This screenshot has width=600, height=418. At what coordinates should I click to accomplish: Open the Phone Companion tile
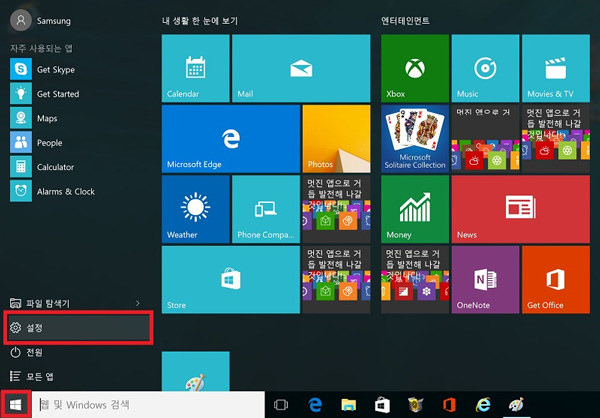266,209
